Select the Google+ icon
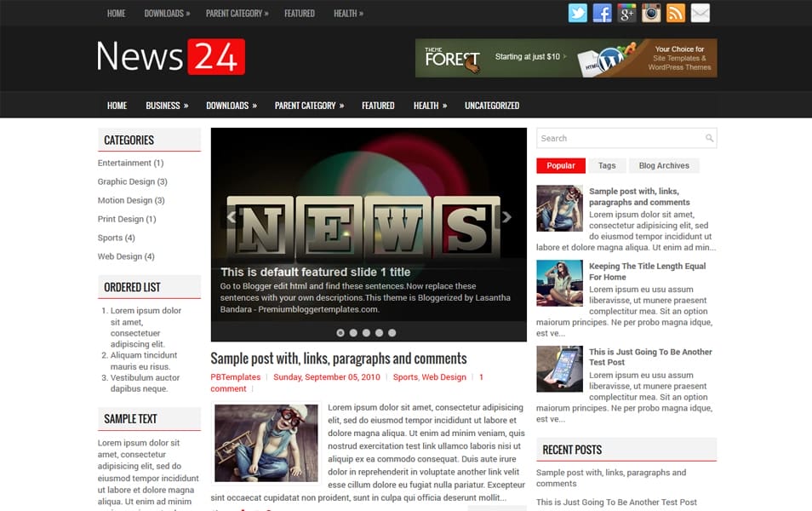 pyautogui.click(x=626, y=13)
